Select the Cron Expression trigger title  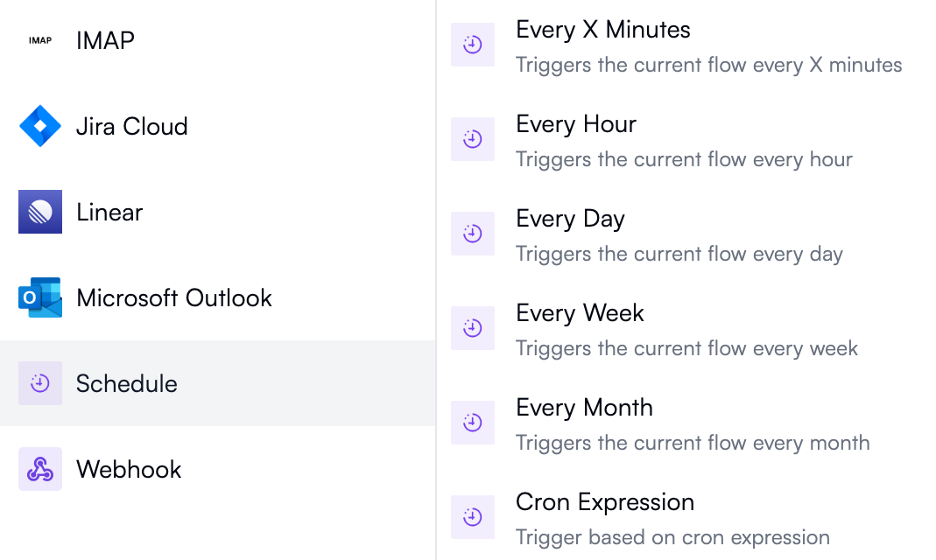605,502
